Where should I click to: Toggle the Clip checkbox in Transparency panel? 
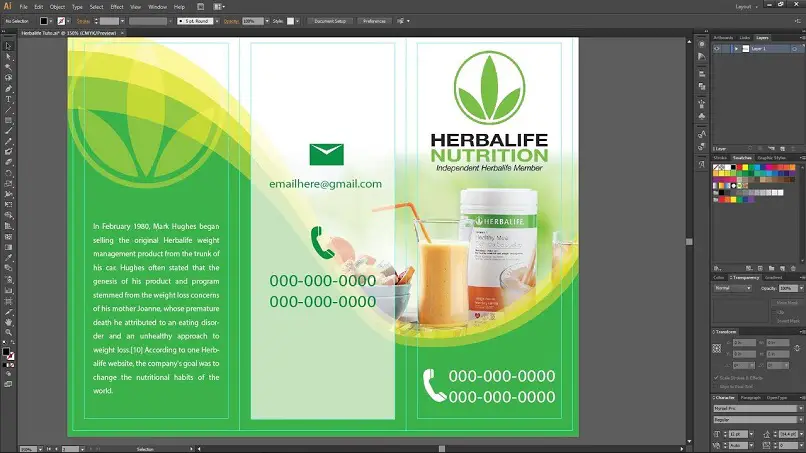[774, 312]
